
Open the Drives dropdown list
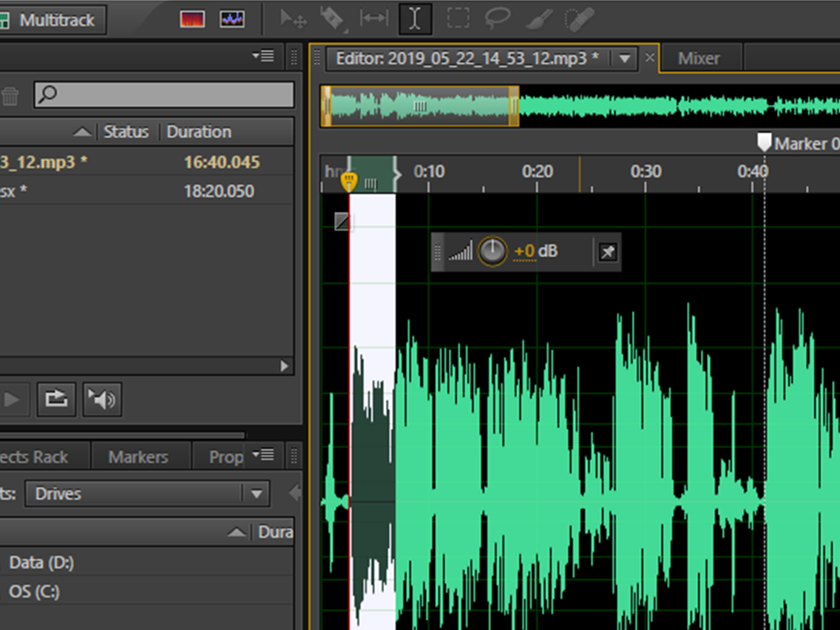147,493
